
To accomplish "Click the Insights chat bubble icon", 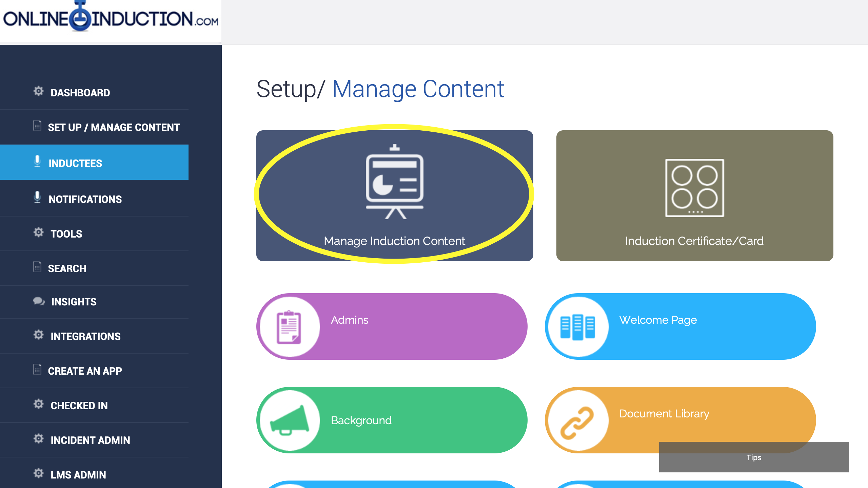I will tap(39, 301).
